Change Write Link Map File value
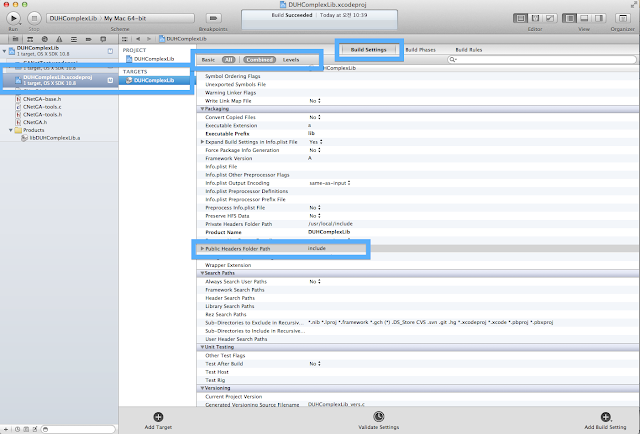Screen dimensions: 640x434 pos(315,101)
